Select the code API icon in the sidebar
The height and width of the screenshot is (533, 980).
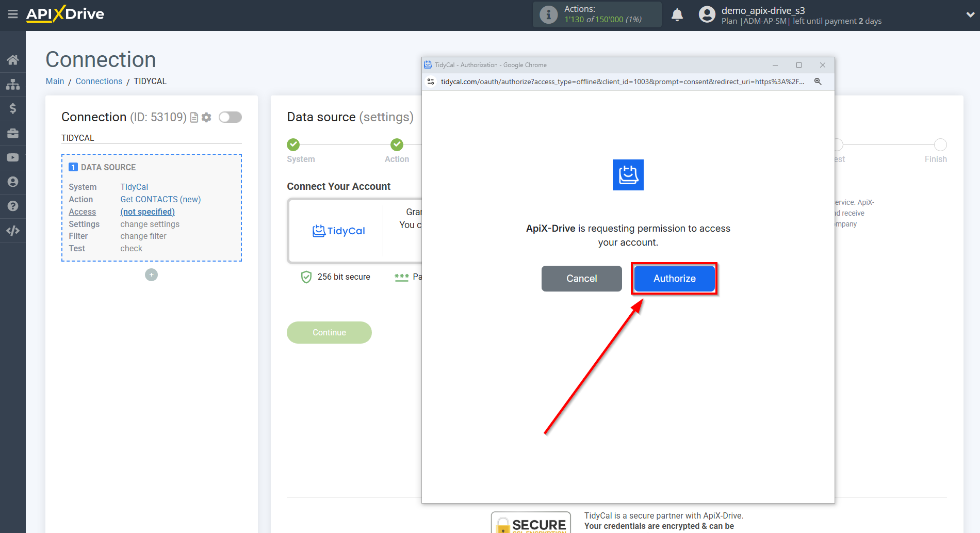13,230
